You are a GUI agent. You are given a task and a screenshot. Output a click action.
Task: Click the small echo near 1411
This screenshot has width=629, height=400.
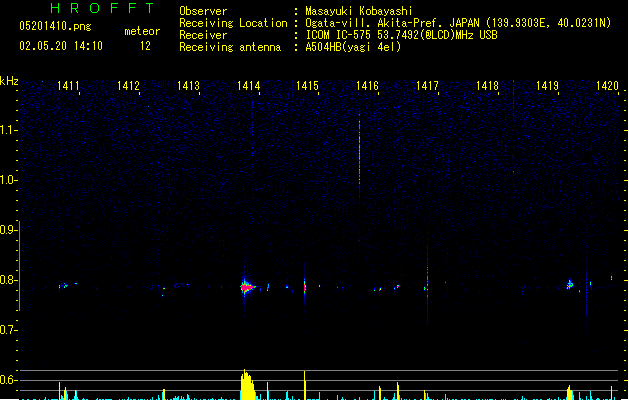pos(63,286)
